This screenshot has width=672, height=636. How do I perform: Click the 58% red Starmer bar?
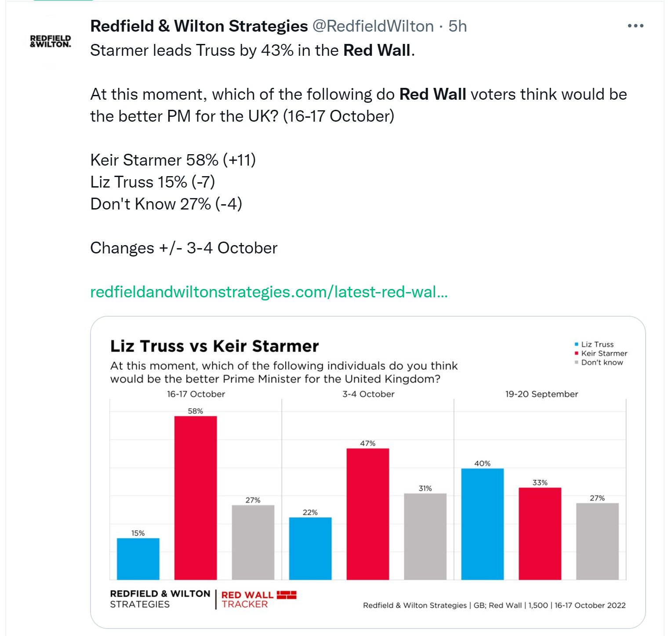196,498
